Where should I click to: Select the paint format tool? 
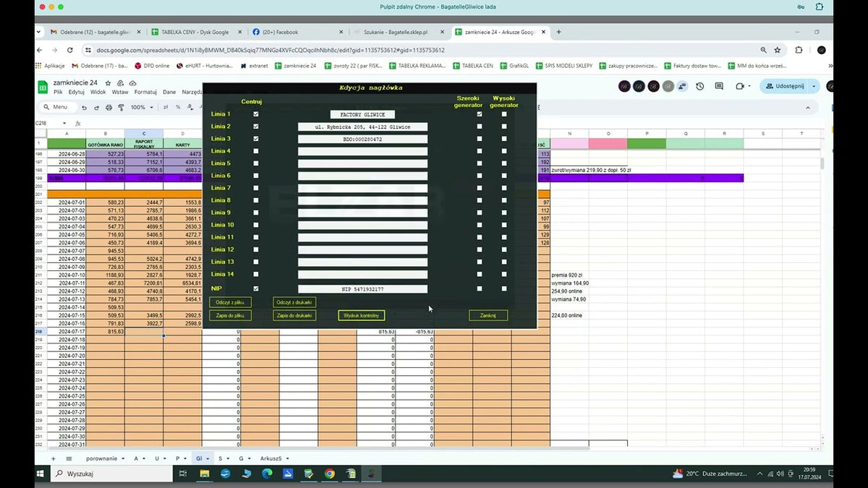click(121, 107)
